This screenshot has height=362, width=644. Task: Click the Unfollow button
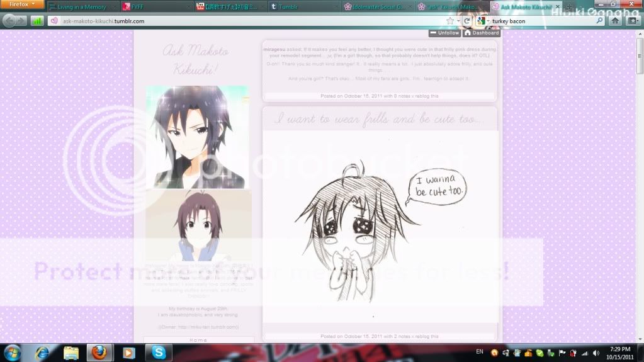444,33
